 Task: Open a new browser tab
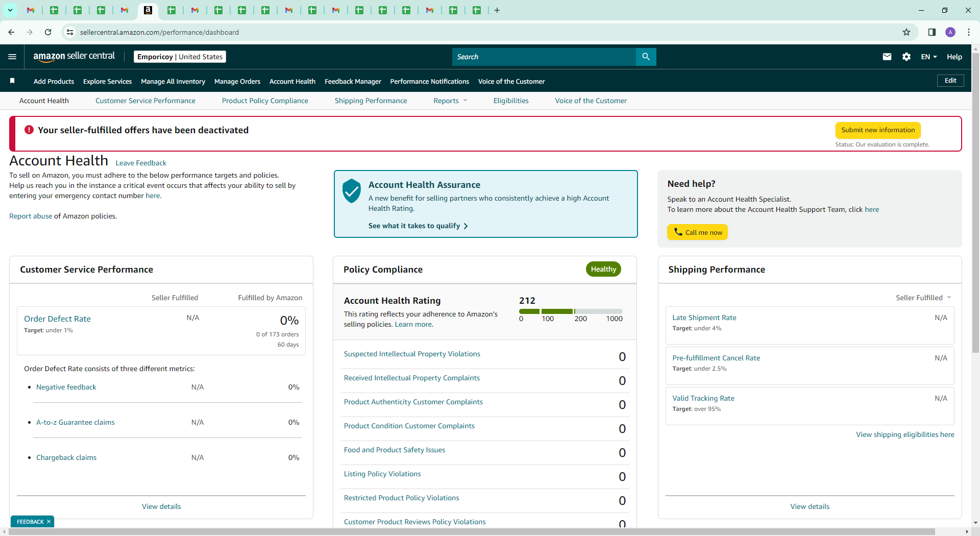(497, 10)
